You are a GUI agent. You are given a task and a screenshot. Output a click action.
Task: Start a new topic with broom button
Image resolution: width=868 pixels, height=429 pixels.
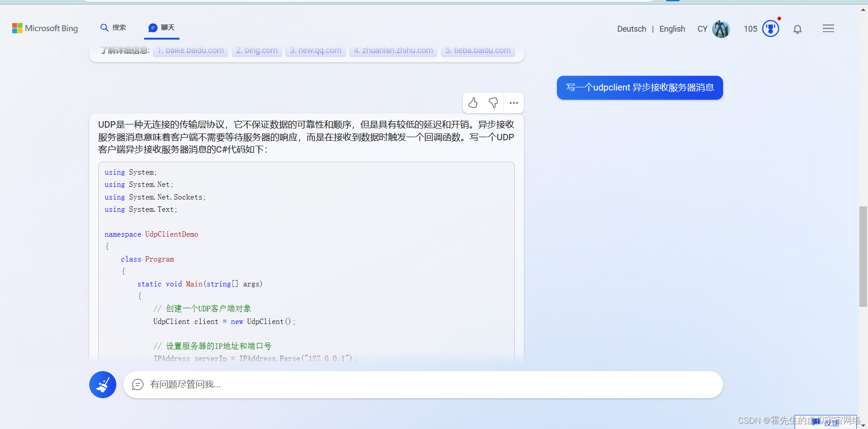(103, 385)
